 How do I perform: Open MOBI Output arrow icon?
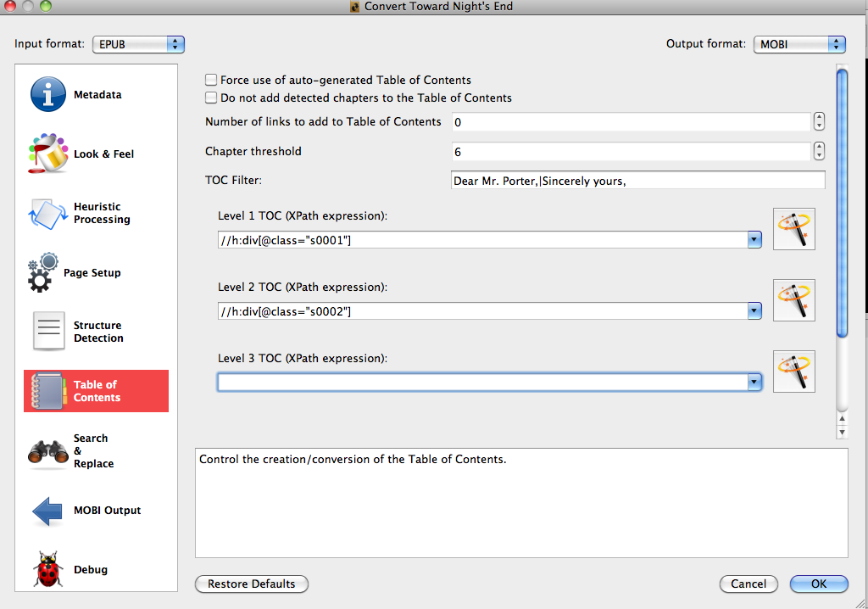point(48,511)
